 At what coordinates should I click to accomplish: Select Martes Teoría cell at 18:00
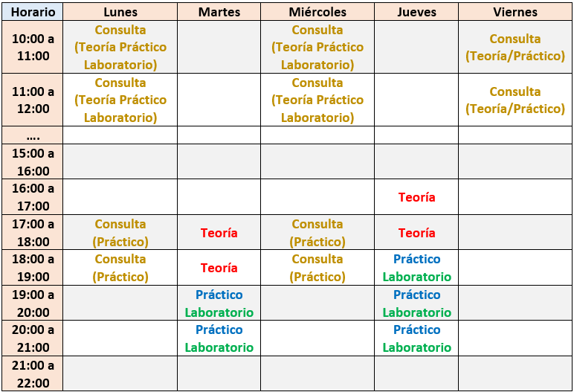pyautogui.click(x=219, y=268)
